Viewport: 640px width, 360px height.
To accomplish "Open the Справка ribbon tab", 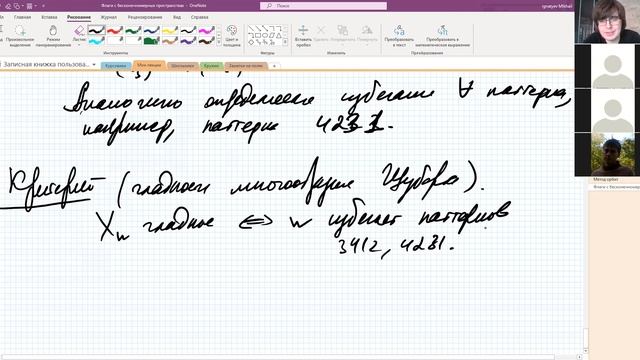I will point(200,17).
